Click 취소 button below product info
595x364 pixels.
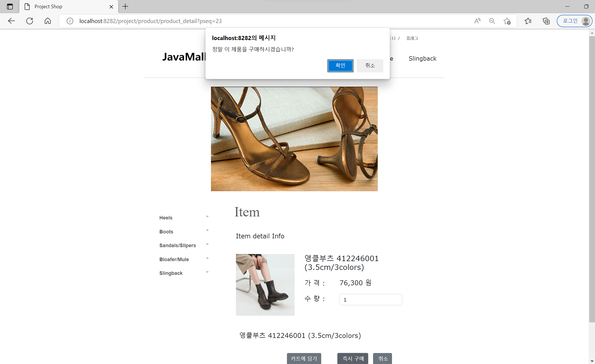pos(383,359)
